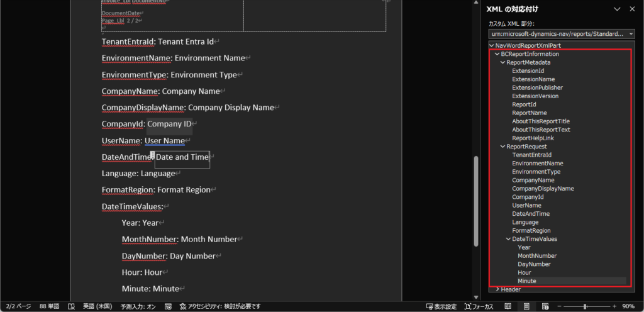Open display settings in status bar
Image resolution: width=644 pixels, height=312 pixels.
(x=441, y=306)
